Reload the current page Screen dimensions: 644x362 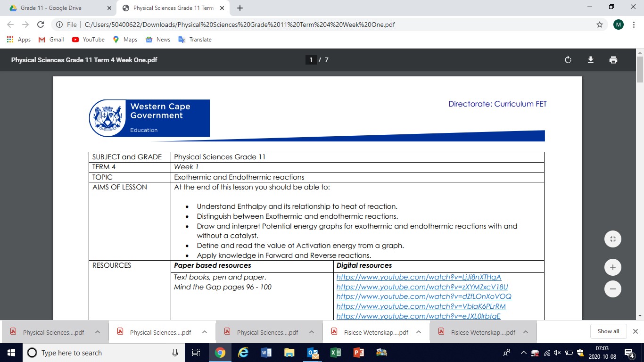click(x=41, y=25)
